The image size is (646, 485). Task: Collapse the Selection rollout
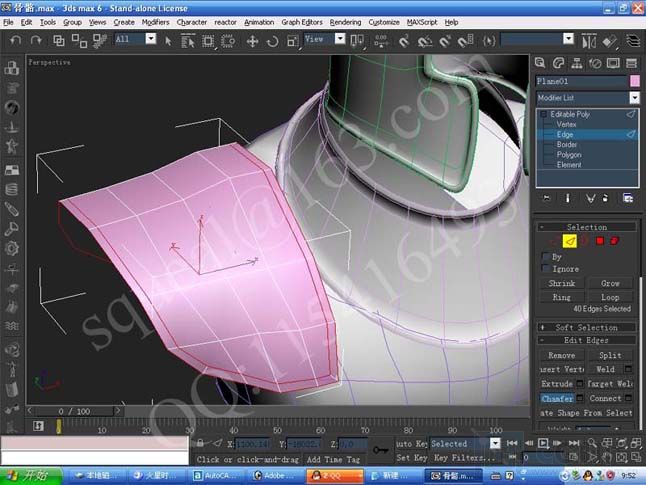click(586, 227)
